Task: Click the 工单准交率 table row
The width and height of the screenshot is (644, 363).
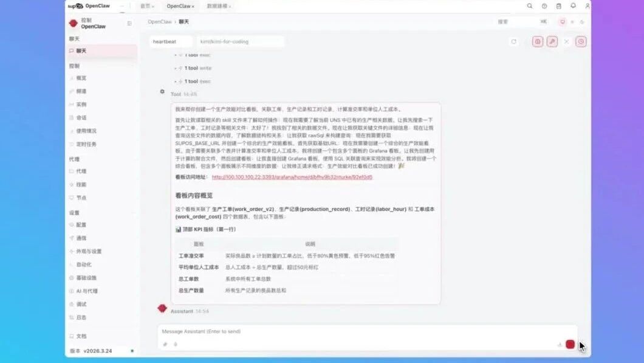Action: [287, 256]
